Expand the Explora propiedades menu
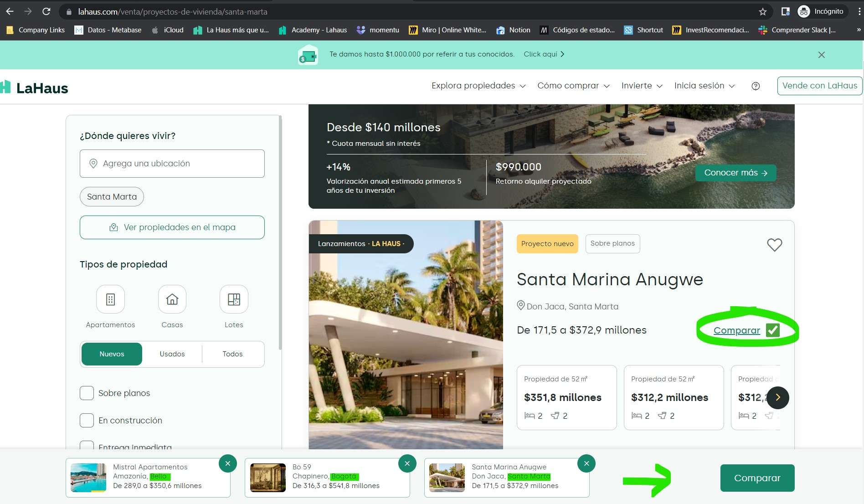 [x=478, y=86]
